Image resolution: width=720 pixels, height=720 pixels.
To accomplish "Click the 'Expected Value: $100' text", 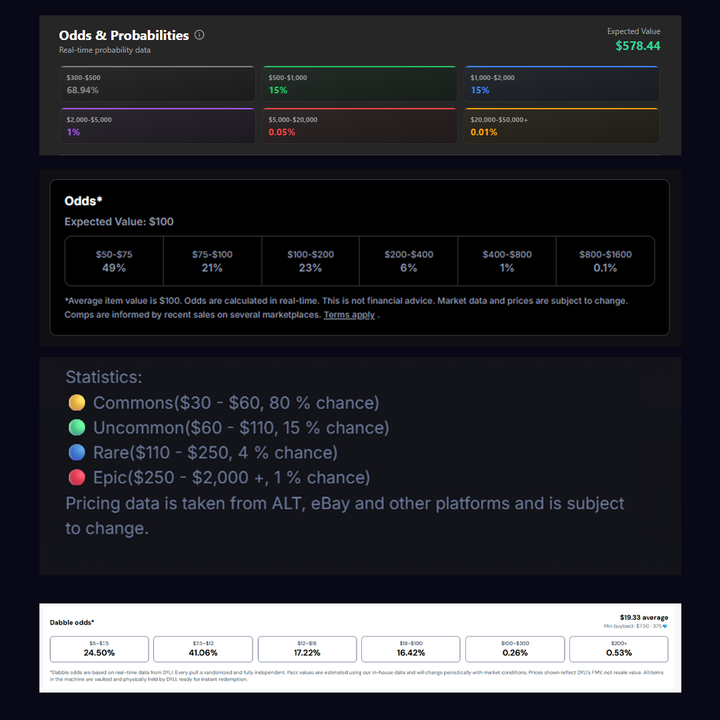I will pyautogui.click(x=119, y=222).
